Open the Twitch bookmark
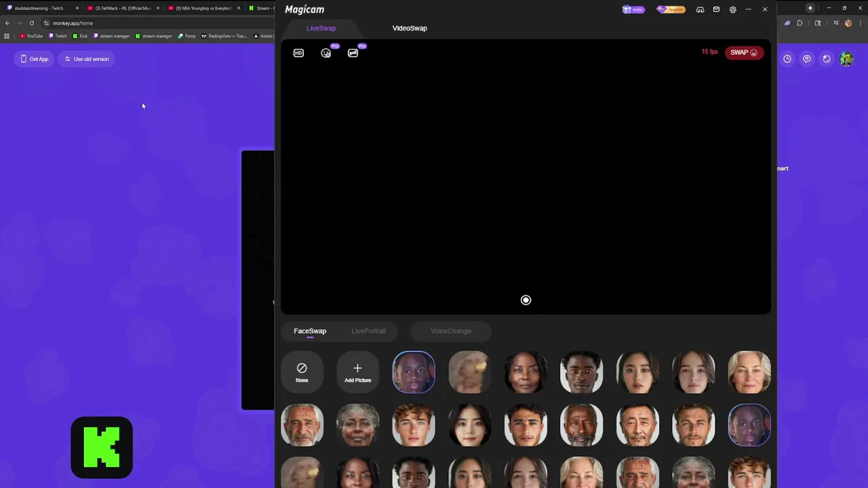Image resolution: width=868 pixels, height=488 pixels. 58,36
